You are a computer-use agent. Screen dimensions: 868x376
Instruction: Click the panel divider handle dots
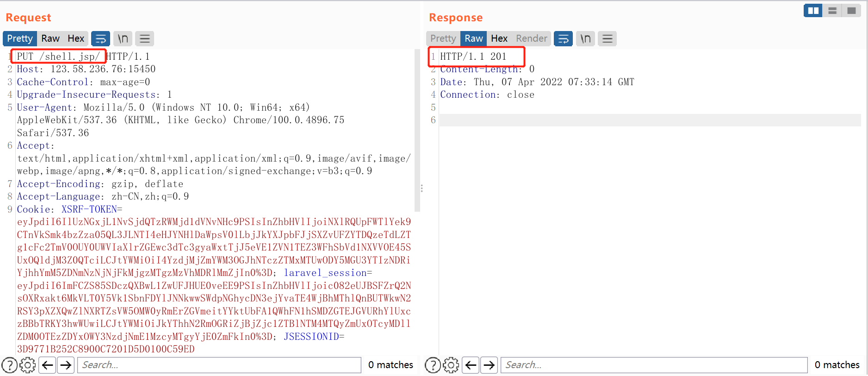[422, 188]
